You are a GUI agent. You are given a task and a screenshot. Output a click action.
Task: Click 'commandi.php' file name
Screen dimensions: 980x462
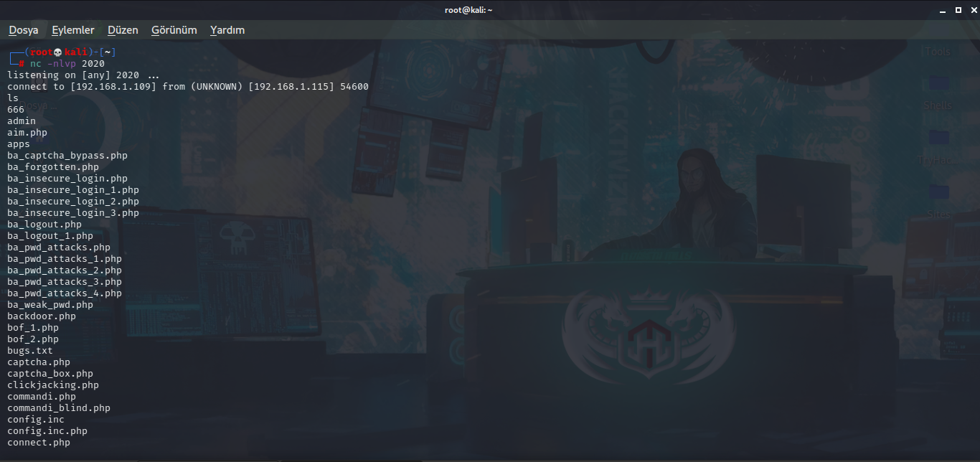click(x=42, y=397)
